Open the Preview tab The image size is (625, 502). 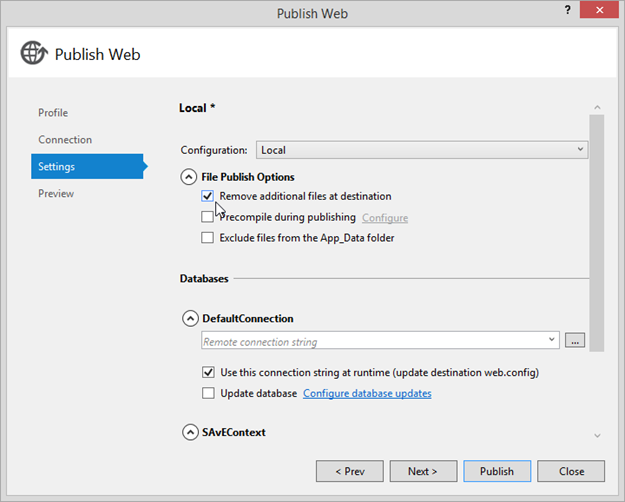click(56, 193)
